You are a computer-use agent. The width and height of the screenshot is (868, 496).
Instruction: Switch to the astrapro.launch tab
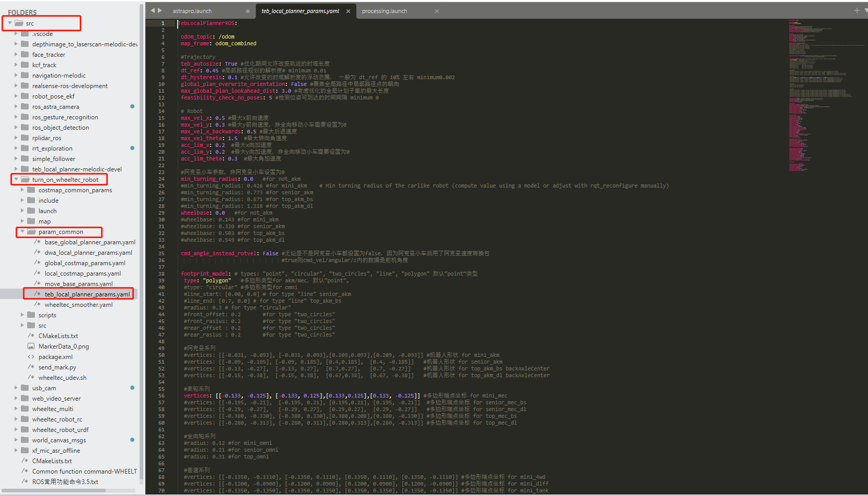pos(192,11)
